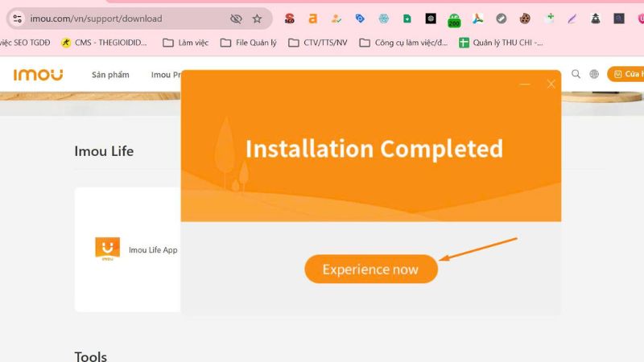Open the Sản phẩm menu
Screen dimensions: 644x362
tap(110, 75)
